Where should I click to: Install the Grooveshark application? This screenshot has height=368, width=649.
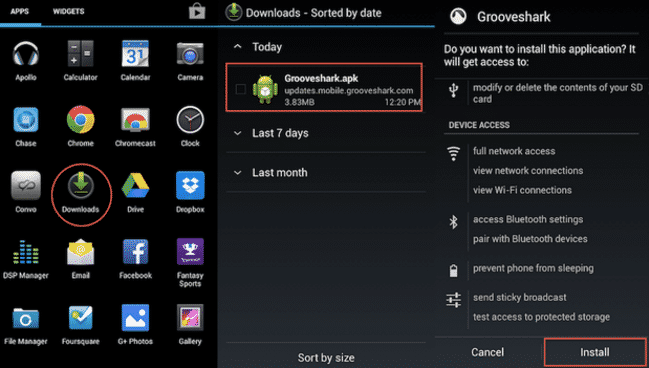(595, 352)
